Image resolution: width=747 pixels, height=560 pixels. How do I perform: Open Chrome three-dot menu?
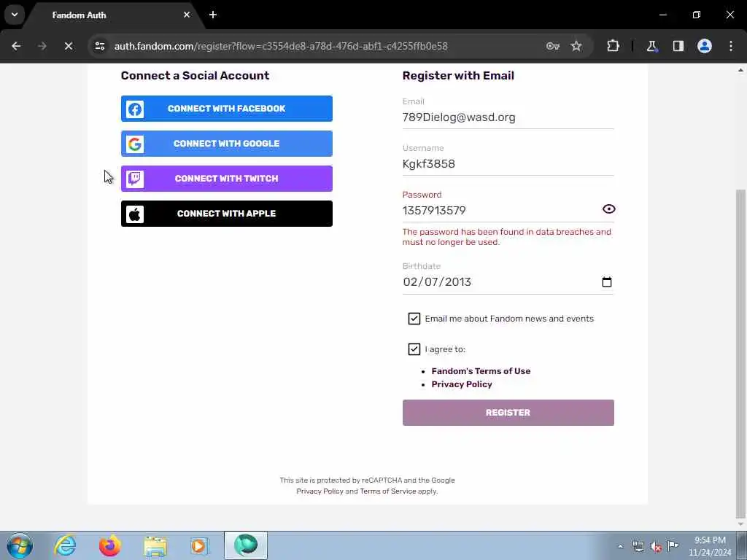731,46
